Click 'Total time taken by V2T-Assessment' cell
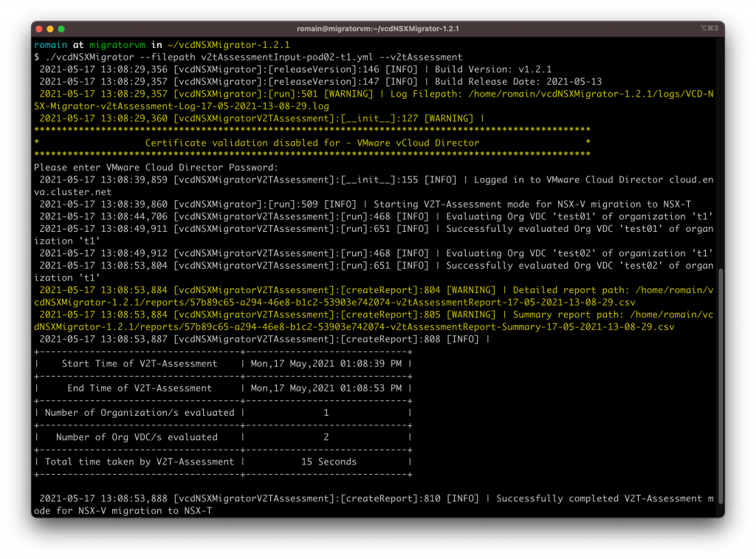 [x=140, y=462]
